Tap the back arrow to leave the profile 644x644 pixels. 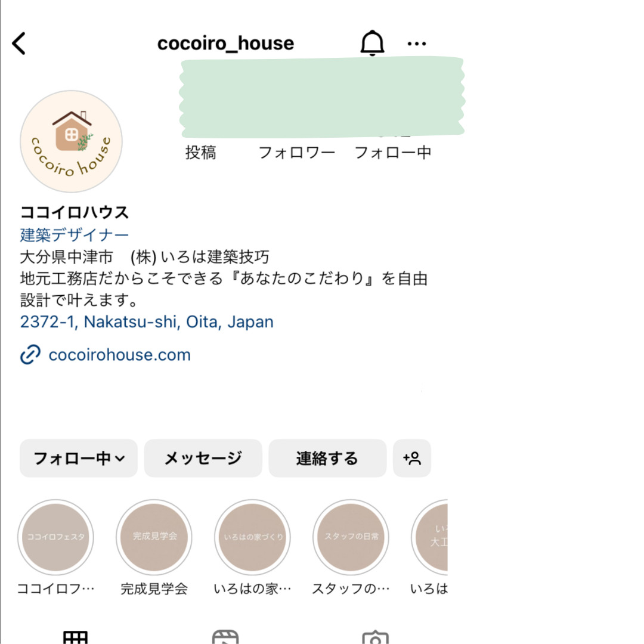tap(20, 42)
